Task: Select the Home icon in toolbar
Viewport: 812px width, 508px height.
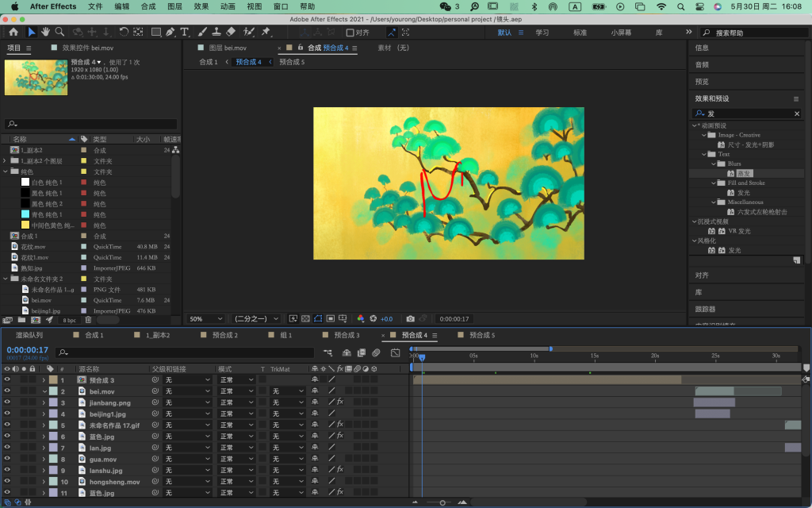Action: pos(13,32)
